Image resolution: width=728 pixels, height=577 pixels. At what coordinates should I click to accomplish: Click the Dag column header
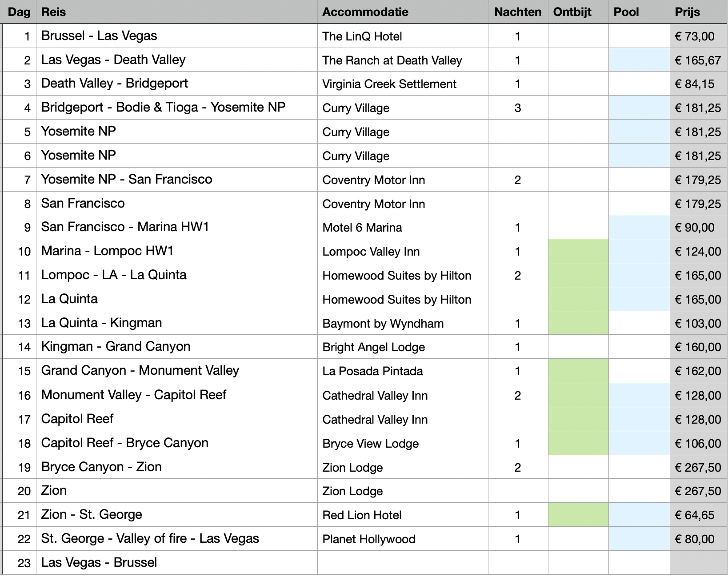(19, 12)
